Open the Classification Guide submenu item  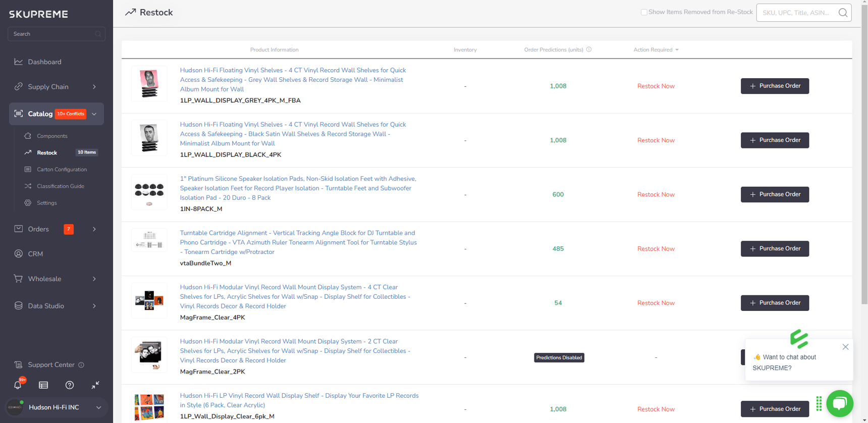point(61,186)
